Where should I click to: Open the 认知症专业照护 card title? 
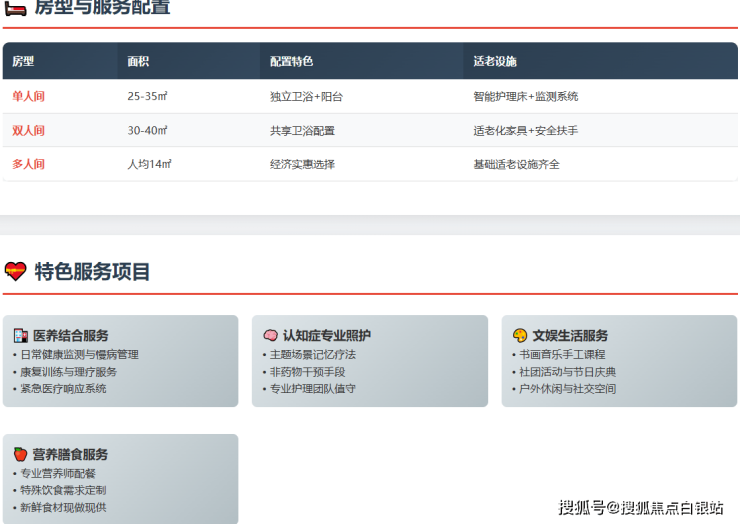pyautogui.click(x=326, y=336)
